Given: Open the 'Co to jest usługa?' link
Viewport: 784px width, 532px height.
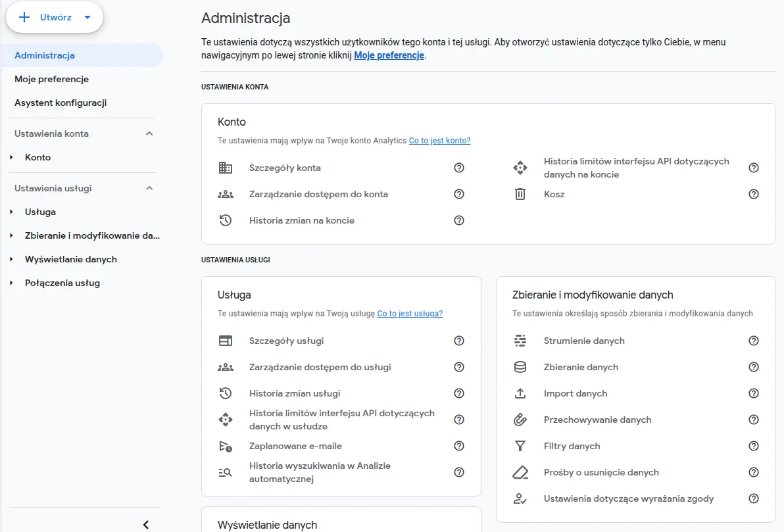Looking at the screenshot, I should point(410,314).
